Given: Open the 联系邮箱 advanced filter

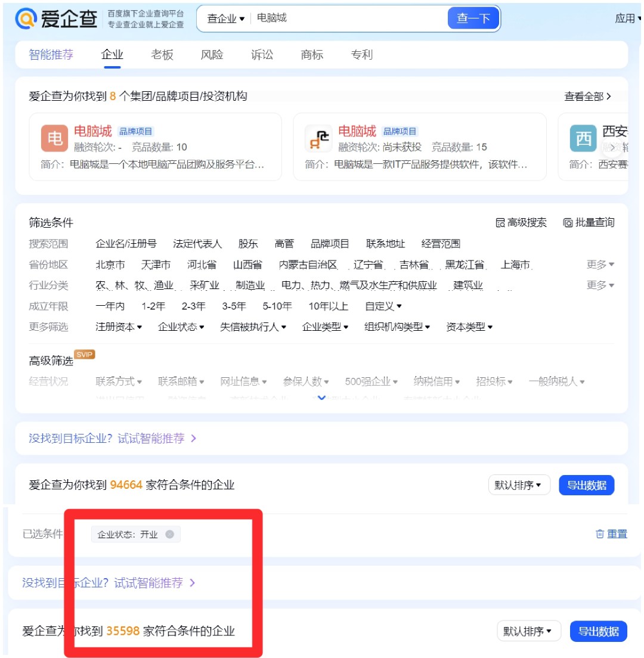Looking at the screenshot, I should coord(181,381).
